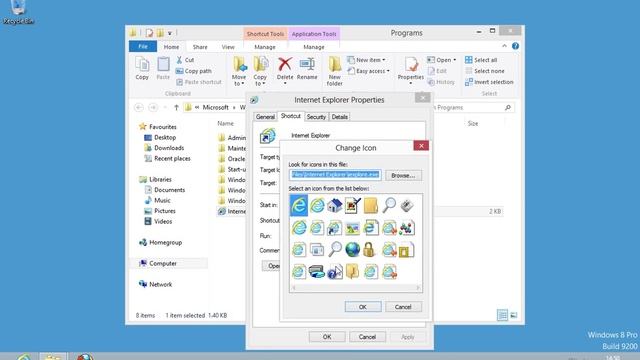The height and width of the screenshot is (360, 640).
Task: Select Recent places in the navigation pane
Action: point(167,158)
